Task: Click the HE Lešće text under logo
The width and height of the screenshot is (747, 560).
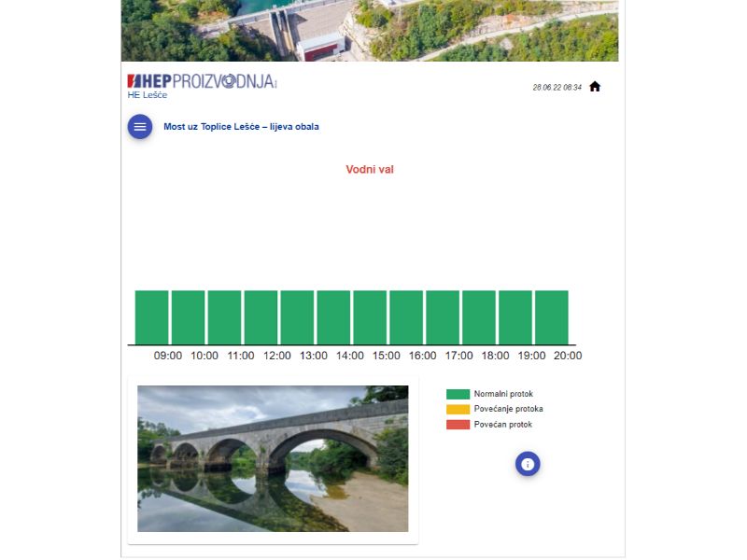Action: pos(148,95)
